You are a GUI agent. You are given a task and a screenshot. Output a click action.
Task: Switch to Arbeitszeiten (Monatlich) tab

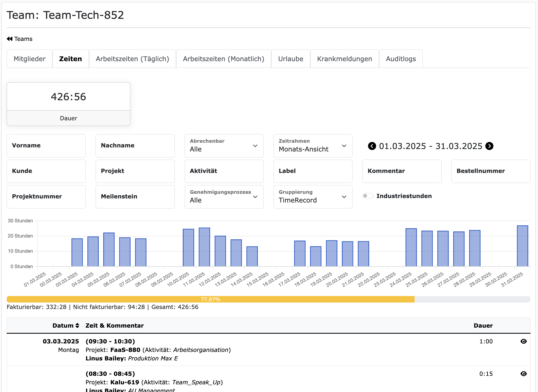pyautogui.click(x=223, y=59)
